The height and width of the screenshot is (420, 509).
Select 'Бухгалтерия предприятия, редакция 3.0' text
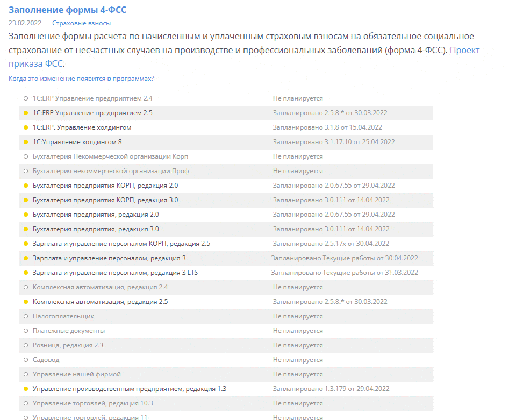point(96,229)
